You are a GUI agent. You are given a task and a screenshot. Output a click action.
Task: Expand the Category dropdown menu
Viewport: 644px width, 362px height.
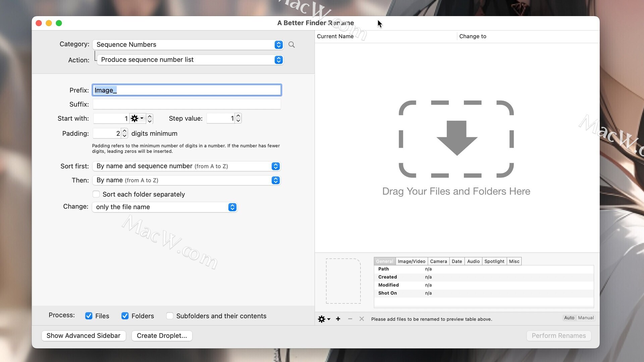click(279, 44)
